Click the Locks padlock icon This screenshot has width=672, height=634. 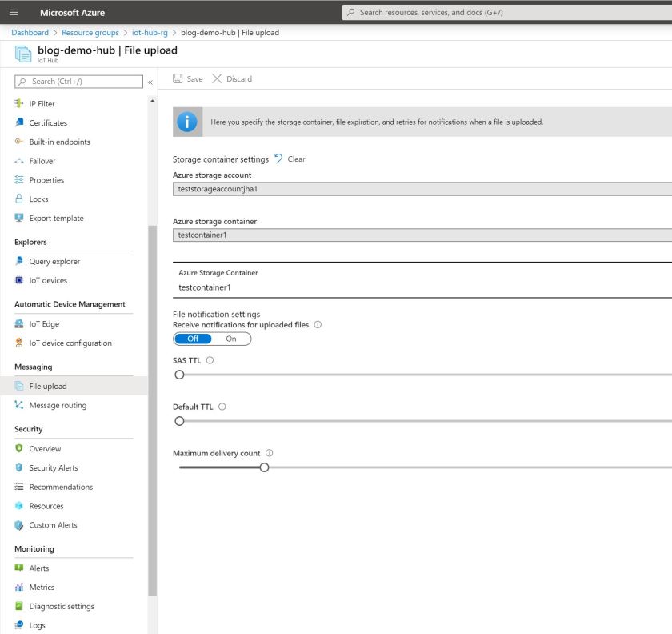(x=19, y=199)
